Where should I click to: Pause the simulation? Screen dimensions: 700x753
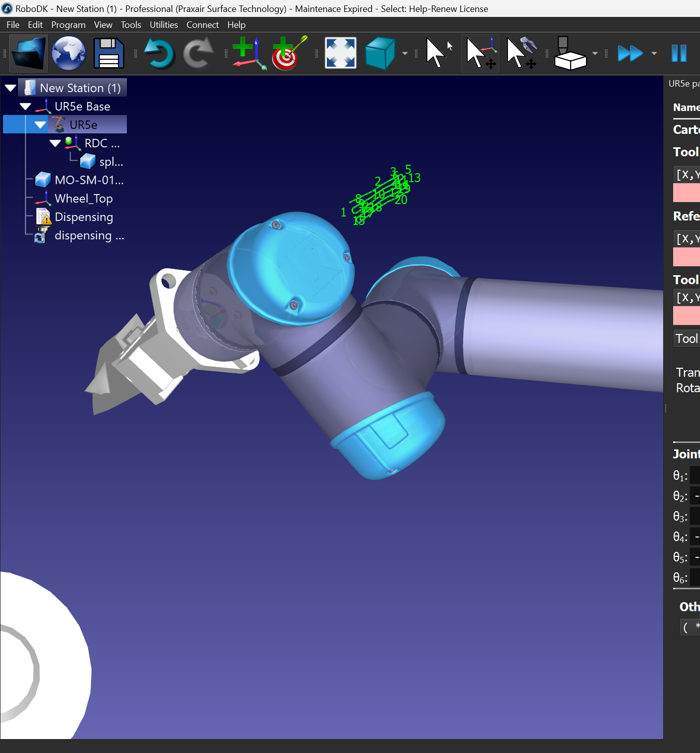pyautogui.click(x=679, y=53)
